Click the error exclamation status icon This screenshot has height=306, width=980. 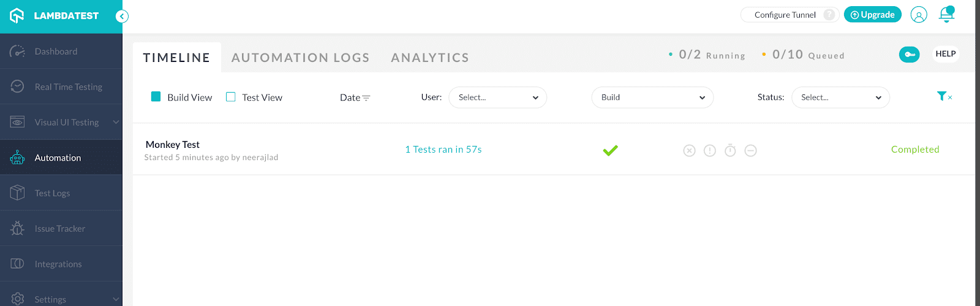[x=710, y=150]
